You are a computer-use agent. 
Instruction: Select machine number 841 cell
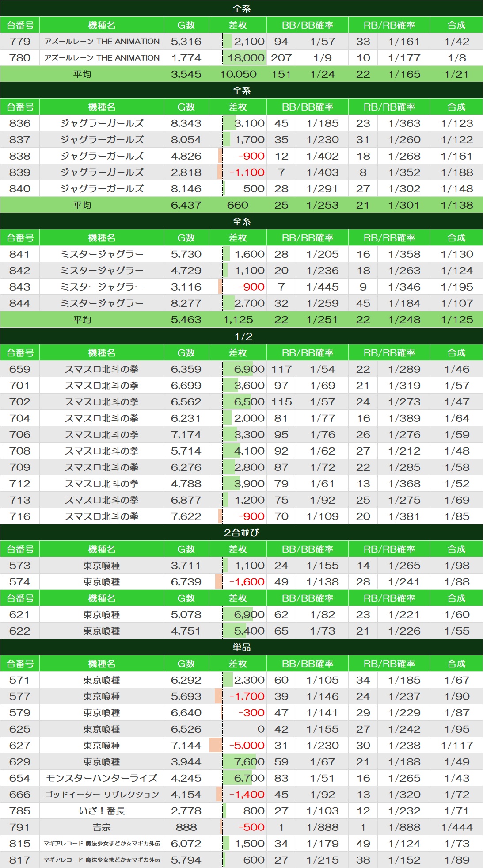click(x=20, y=254)
